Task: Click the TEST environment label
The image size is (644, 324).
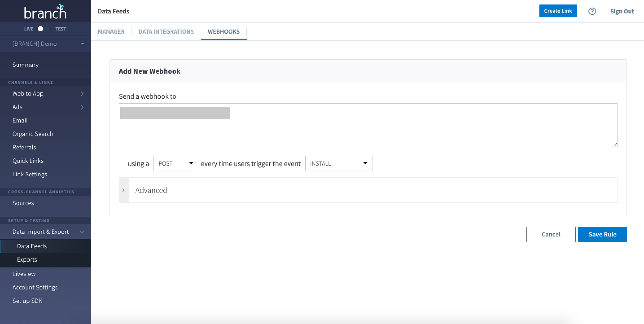Action: click(x=61, y=29)
